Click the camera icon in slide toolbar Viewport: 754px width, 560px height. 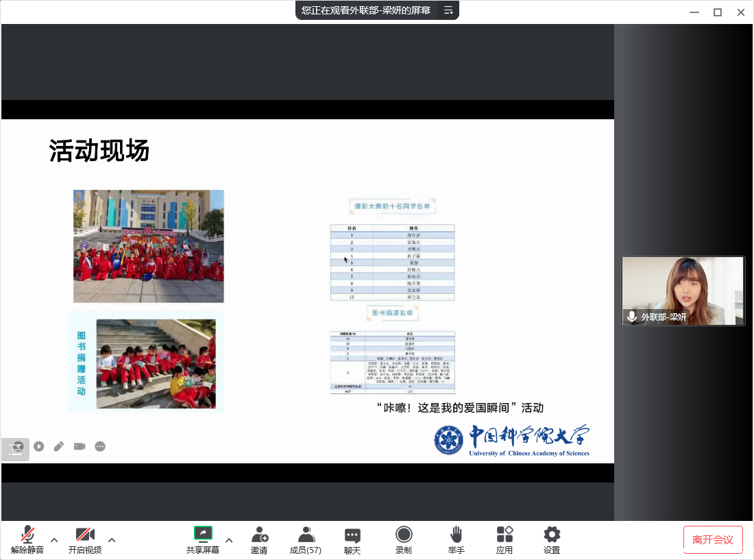click(80, 446)
